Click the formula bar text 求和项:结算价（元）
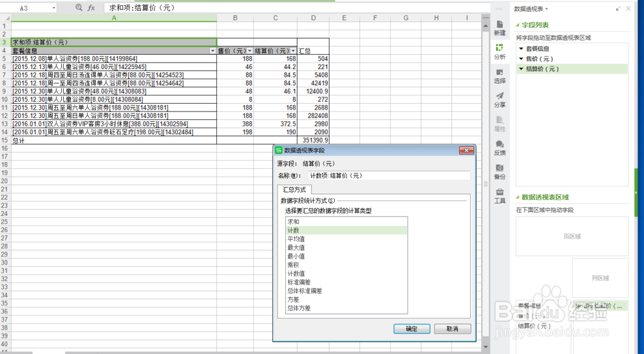 pos(142,8)
